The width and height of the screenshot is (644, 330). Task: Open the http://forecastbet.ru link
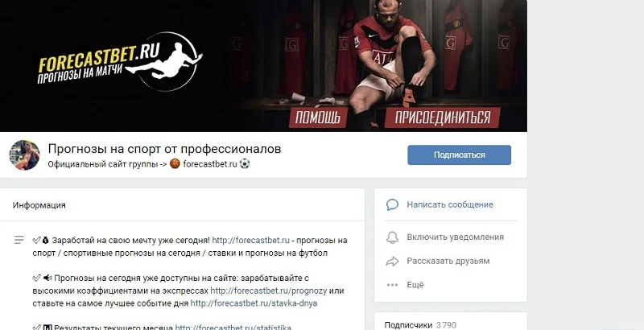coord(251,240)
